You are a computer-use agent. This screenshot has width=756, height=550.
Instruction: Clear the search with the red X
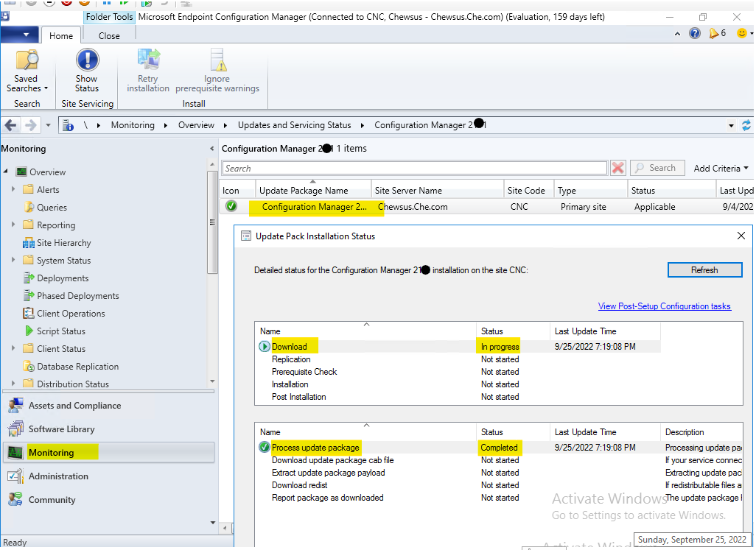[617, 168]
